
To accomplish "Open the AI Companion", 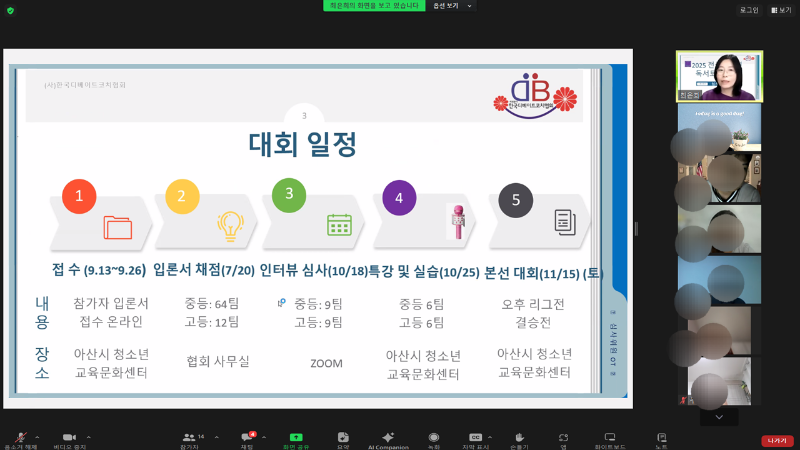I will pos(388,438).
